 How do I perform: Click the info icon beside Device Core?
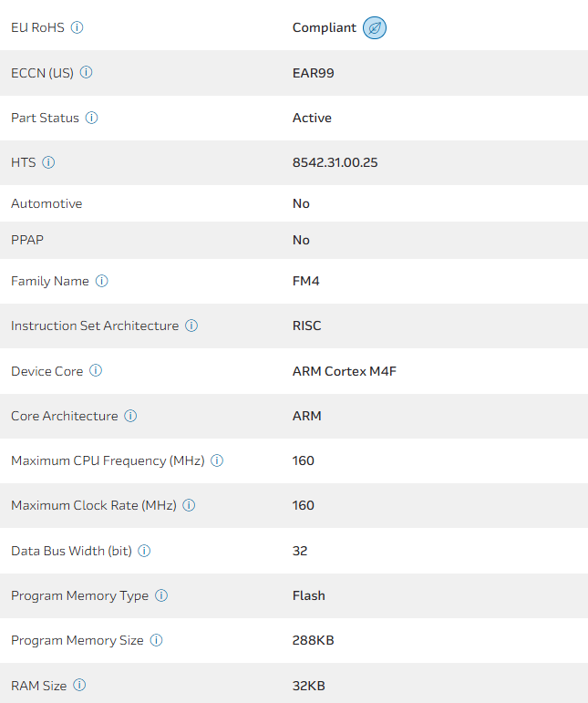[x=96, y=371]
